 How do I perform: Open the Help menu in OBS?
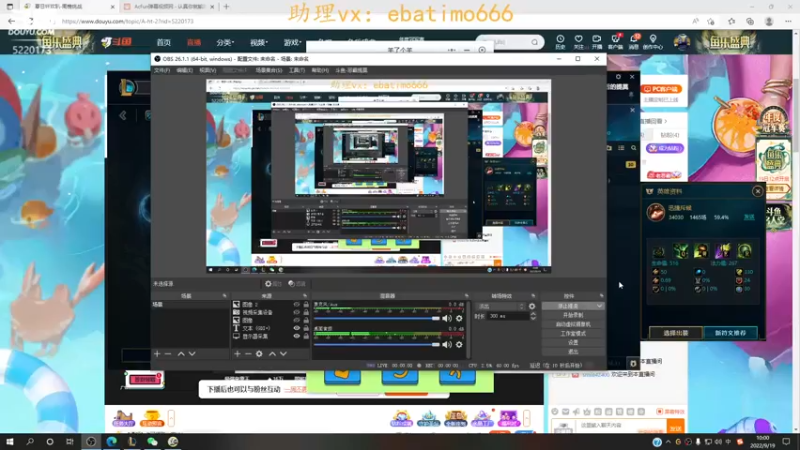coord(320,70)
